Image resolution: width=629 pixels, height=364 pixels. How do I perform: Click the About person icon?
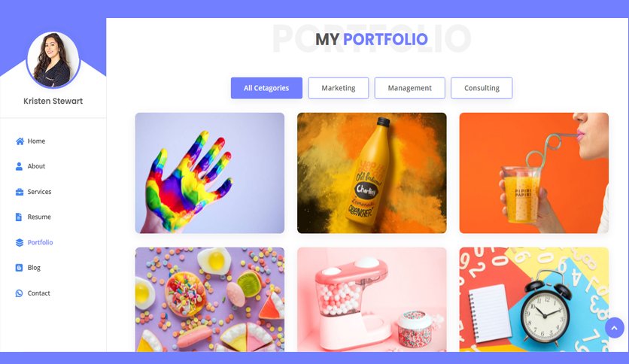pyautogui.click(x=19, y=166)
